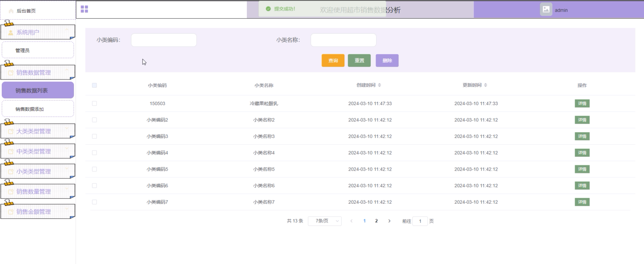Click the purple grid icon in header
Viewport: 644px width, 264px height.
(84, 9)
